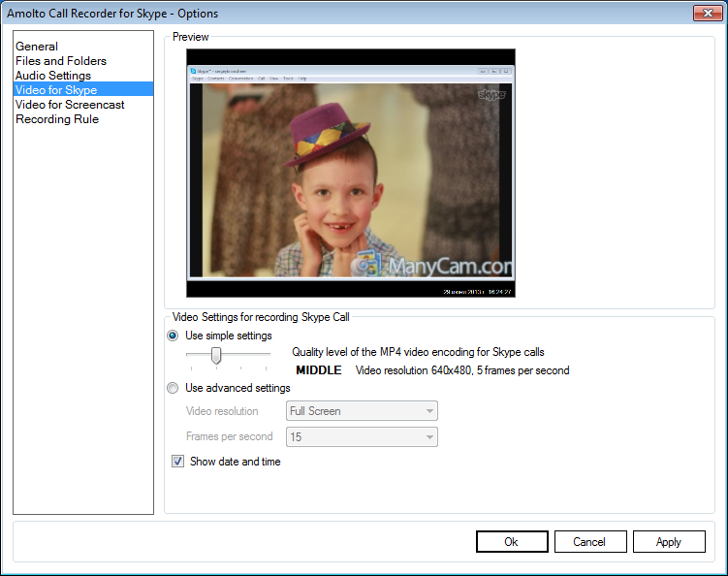Select Files and Folders in sidebar
The image size is (728, 576).
(x=61, y=61)
